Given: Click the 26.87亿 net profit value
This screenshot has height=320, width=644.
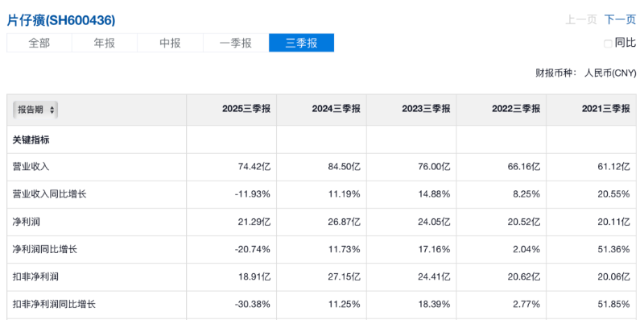Looking at the screenshot, I should (344, 222).
